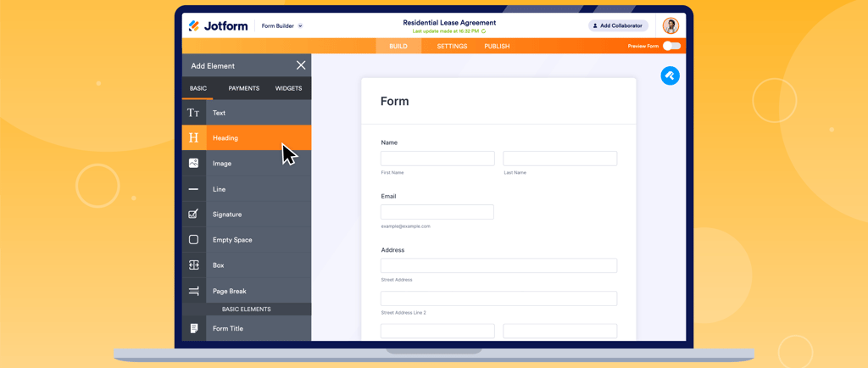Viewport: 868px width, 368px height.
Task: Switch to the PUBLISH tab
Action: click(497, 47)
